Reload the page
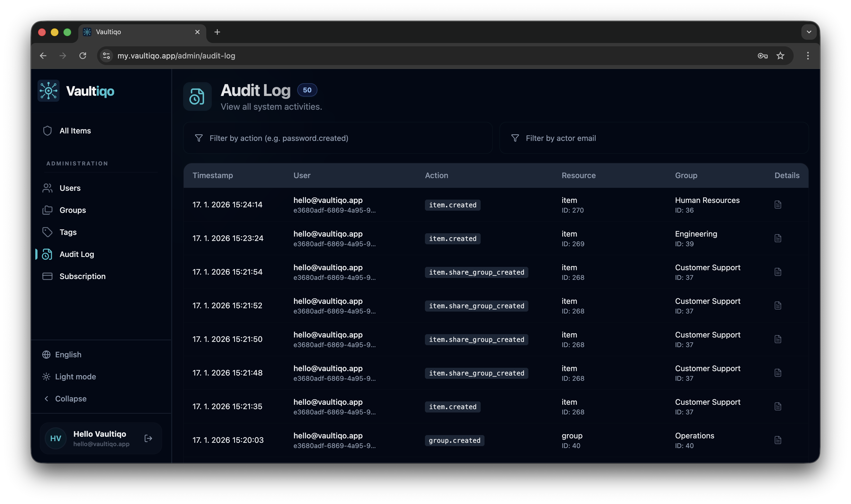Viewport: 851px width, 504px height. 82,56
